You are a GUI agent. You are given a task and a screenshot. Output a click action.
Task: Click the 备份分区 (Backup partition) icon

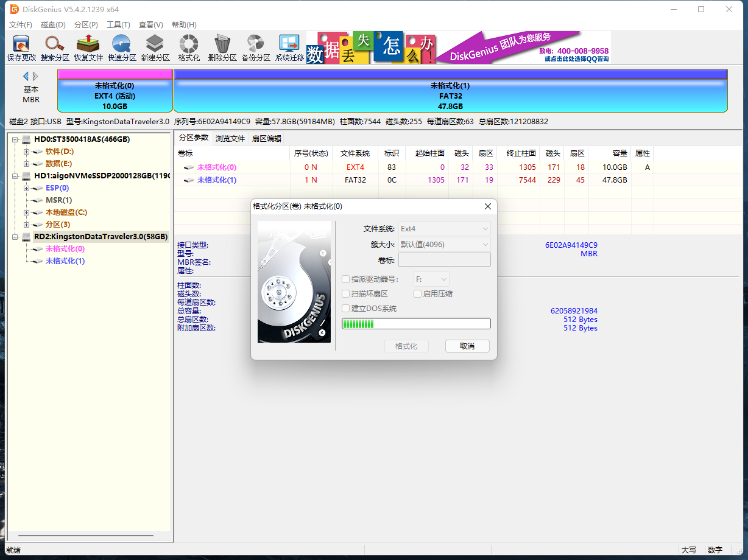tap(256, 44)
